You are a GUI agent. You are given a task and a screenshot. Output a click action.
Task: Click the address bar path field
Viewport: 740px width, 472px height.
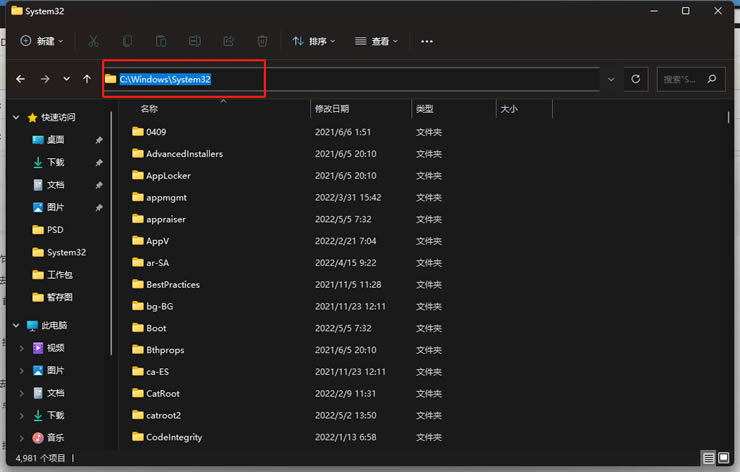point(352,79)
